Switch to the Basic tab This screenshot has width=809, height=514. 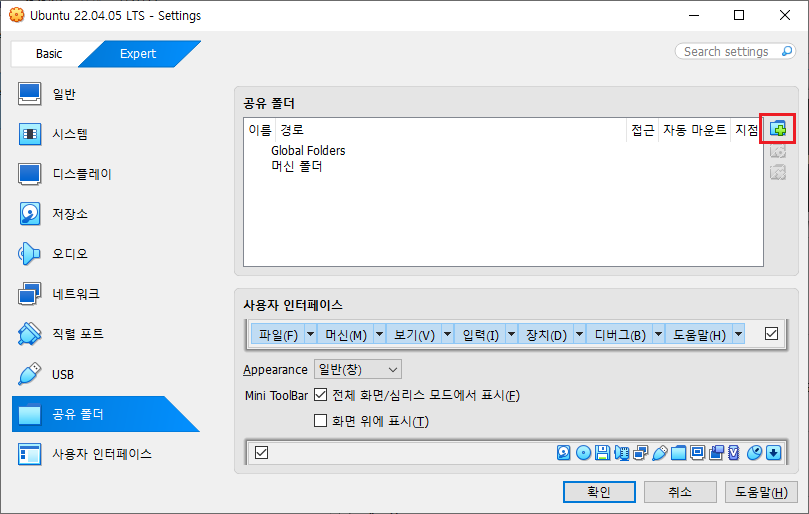(49, 54)
